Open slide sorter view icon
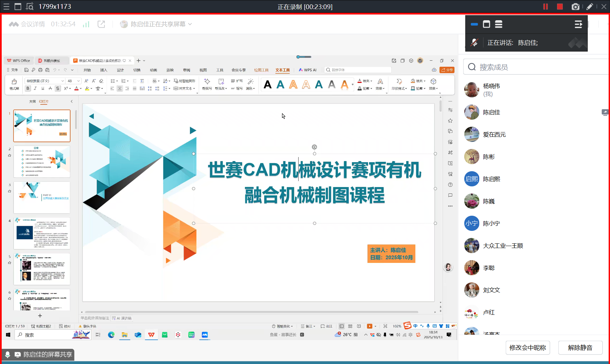Viewport: 610px width, 364px height. click(x=350, y=326)
